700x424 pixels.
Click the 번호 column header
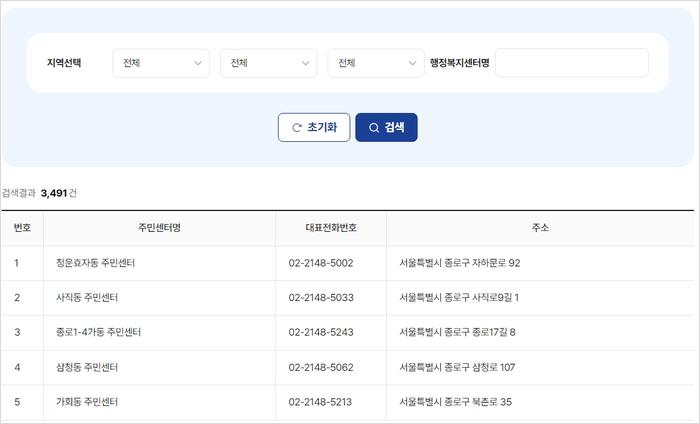click(x=22, y=228)
